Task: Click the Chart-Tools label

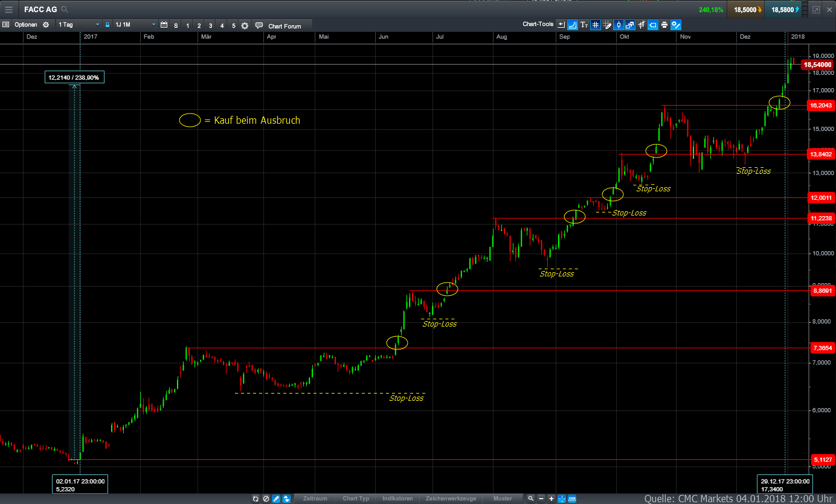Action: point(538,25)
